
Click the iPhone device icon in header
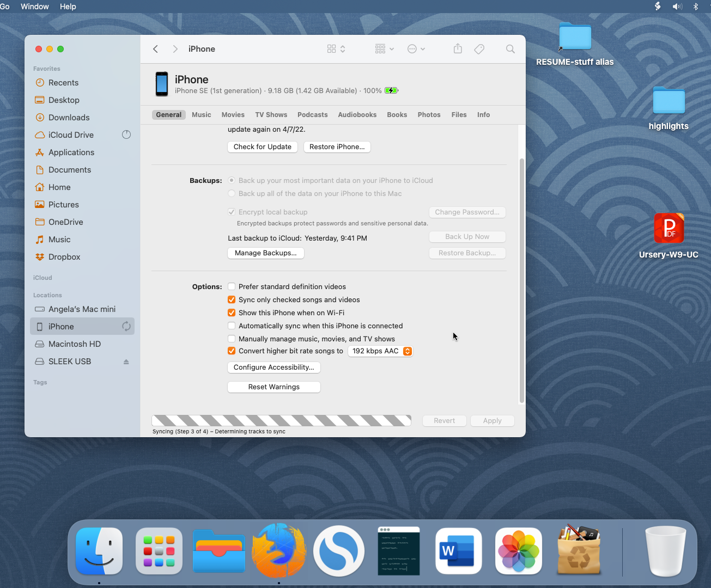(162, 84)
